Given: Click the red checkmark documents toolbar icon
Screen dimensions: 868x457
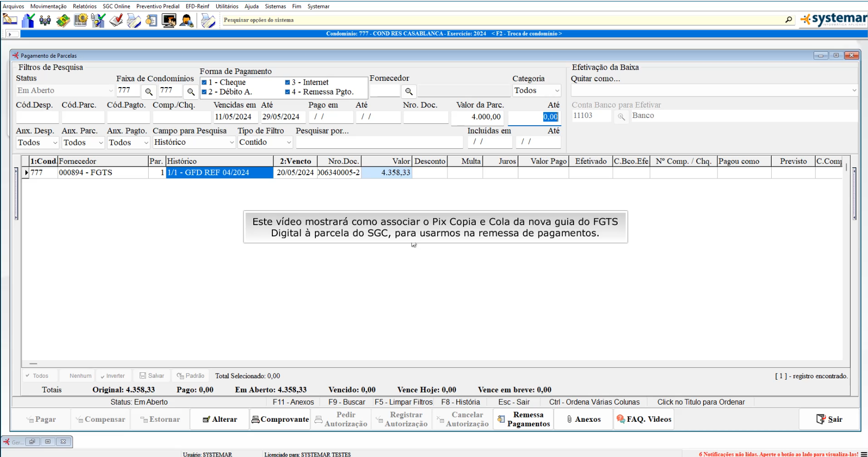Looking at the screenshot, I should coord(116,21).
